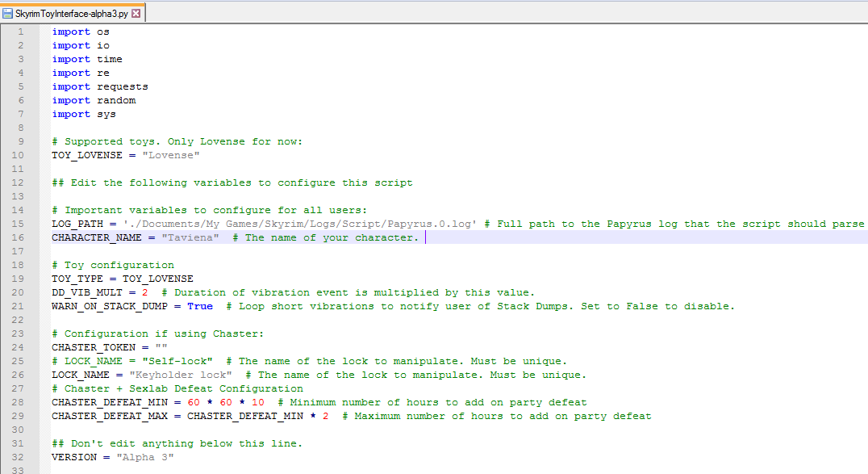Click the variable LOCK_NAME on line 26
This screenshot has height=474, width=868.
81,375
